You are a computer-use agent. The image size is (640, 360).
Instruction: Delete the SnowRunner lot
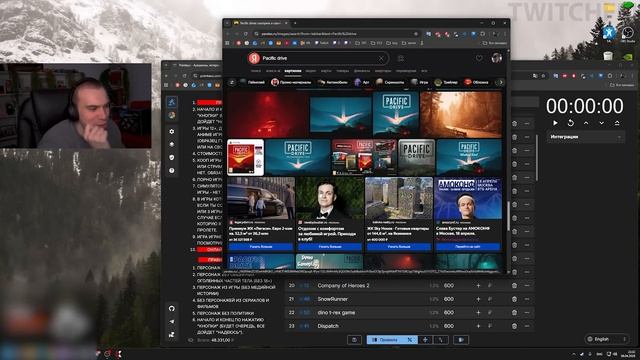[514, 299]
